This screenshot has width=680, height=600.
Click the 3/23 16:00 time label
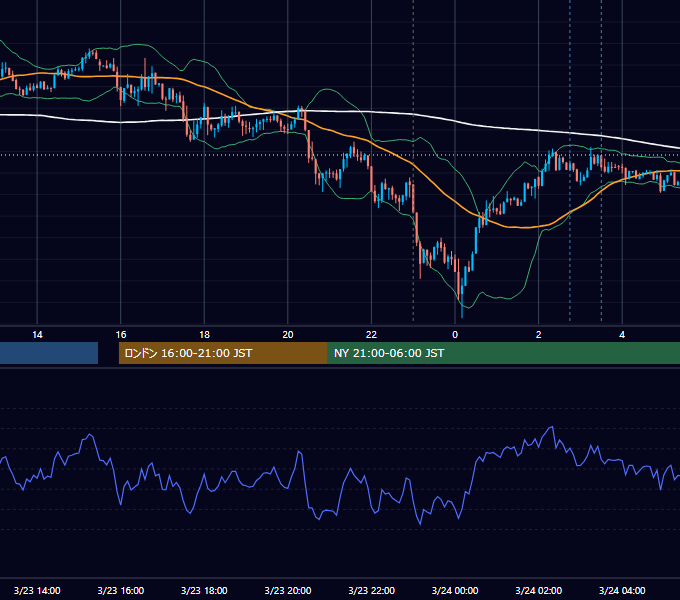[x=121, y=590]
